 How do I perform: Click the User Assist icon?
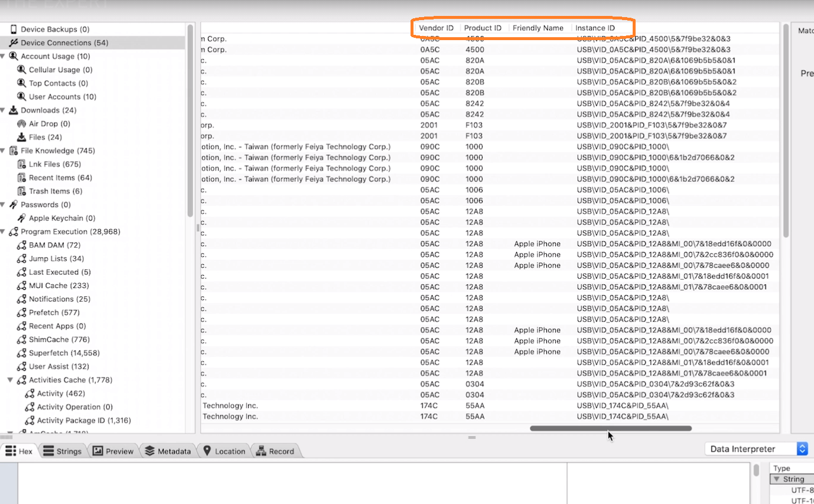(x=22, y=366)
